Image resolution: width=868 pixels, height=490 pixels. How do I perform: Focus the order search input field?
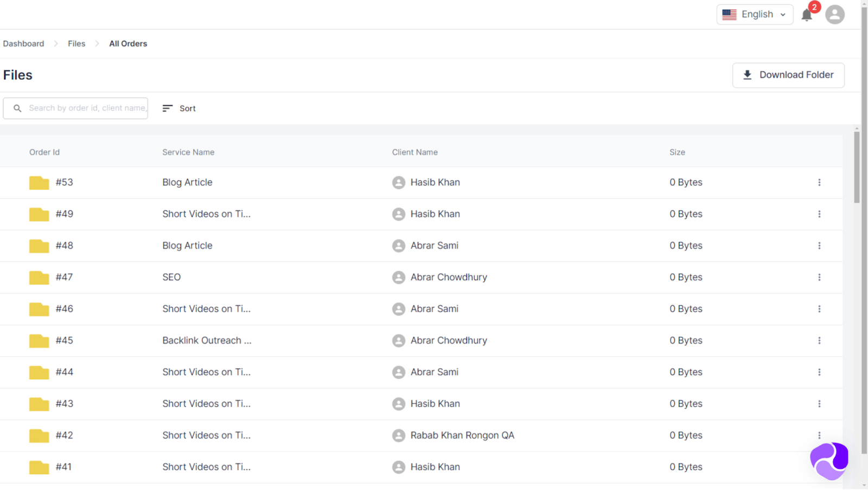tap(87, 108)
